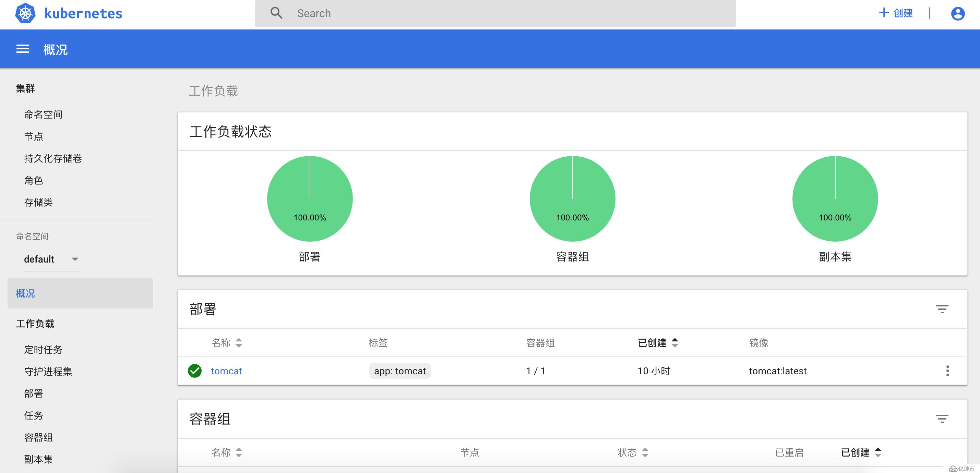980x473 pixels.
Task: Open 定时任务 in the sidebar
Action: tap(43, 349)
